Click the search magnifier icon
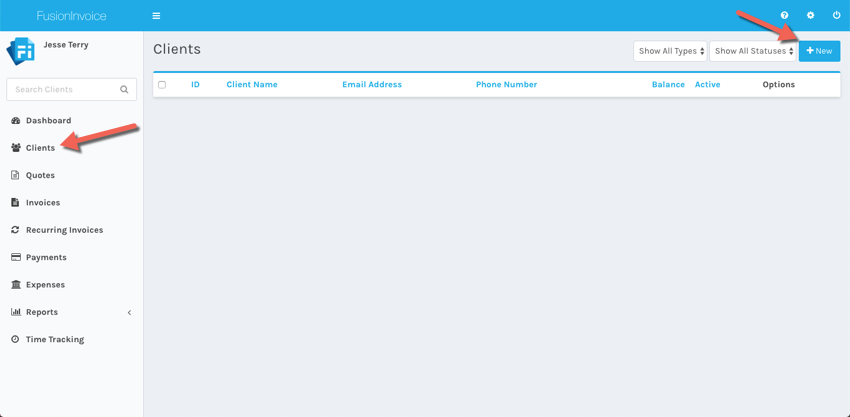This screenshot has height=417, width=850. pyautogui.click(x=124, y=90)
